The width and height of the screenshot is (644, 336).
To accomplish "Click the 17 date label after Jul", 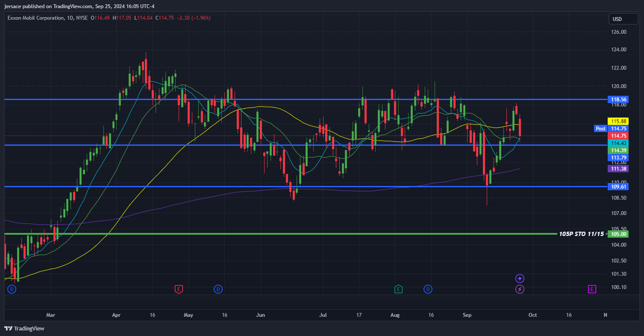I will (x=359, y=315).
